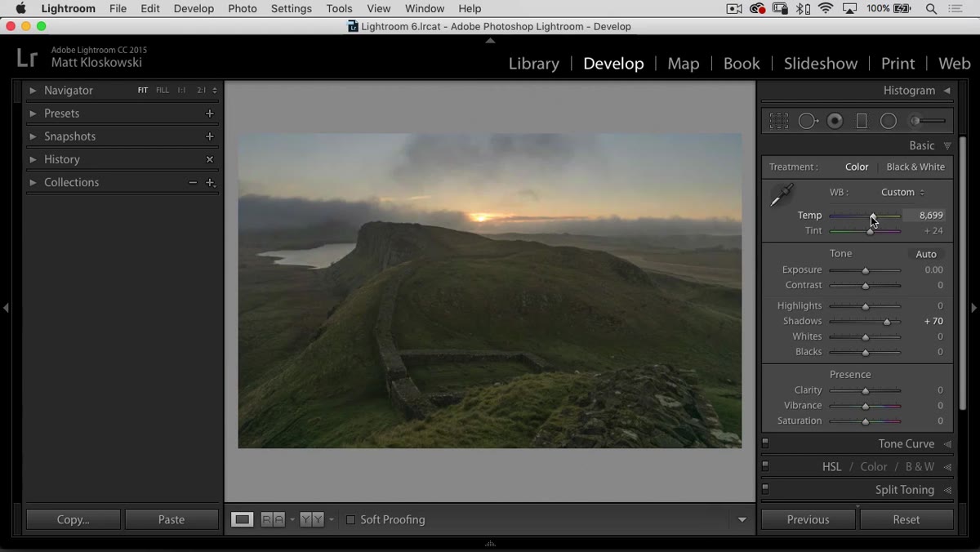Expand the Presets panel

click(33, 114)
